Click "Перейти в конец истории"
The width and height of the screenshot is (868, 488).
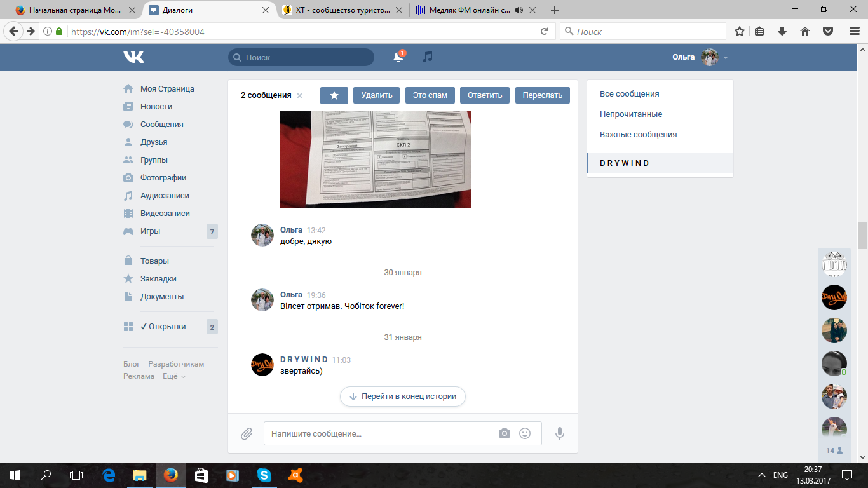click(x=403, y=396)
